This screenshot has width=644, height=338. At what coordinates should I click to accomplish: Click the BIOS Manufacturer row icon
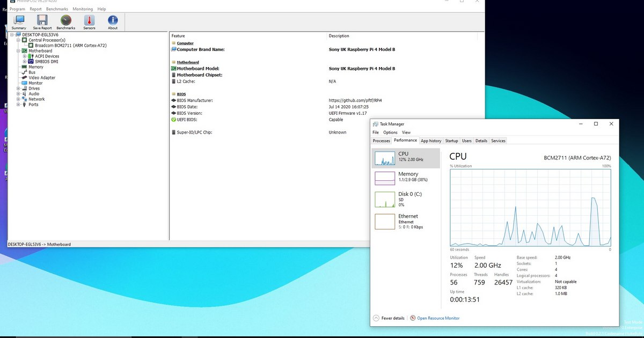click(x=174, y=100)
